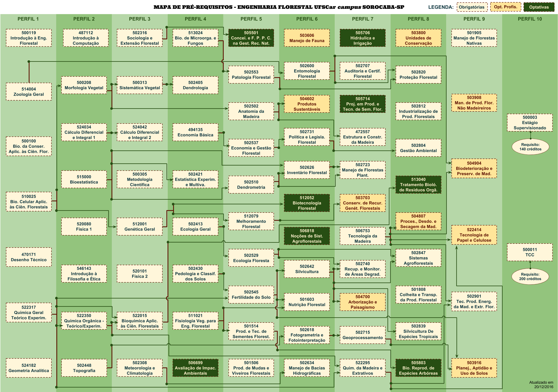The width and height of the screenshot is (558, 392).
Task: Click 524034 Cálculo Diferencial e Integral 1
Action: point(84,132)
